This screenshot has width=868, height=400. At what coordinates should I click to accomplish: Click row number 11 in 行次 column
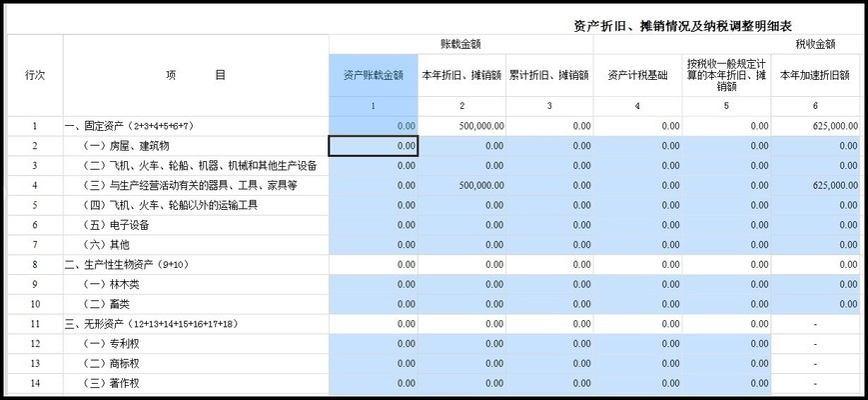pyautogui.click(x=35, y=324)
